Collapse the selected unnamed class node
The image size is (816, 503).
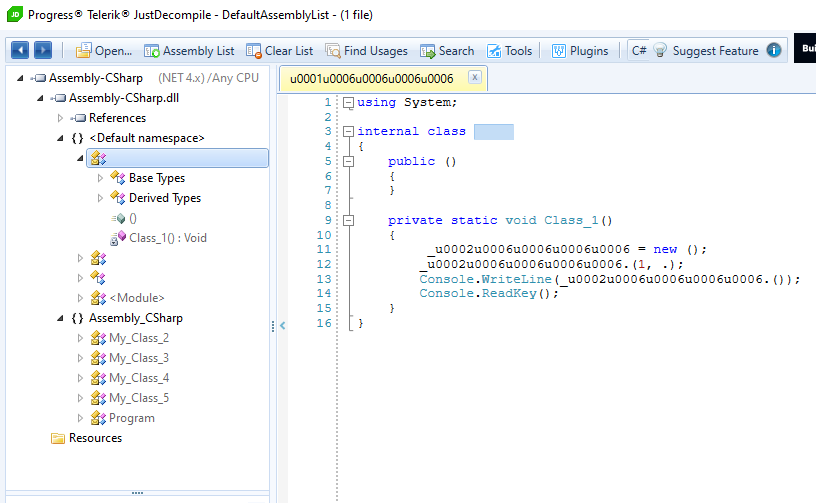click(80, 158)
